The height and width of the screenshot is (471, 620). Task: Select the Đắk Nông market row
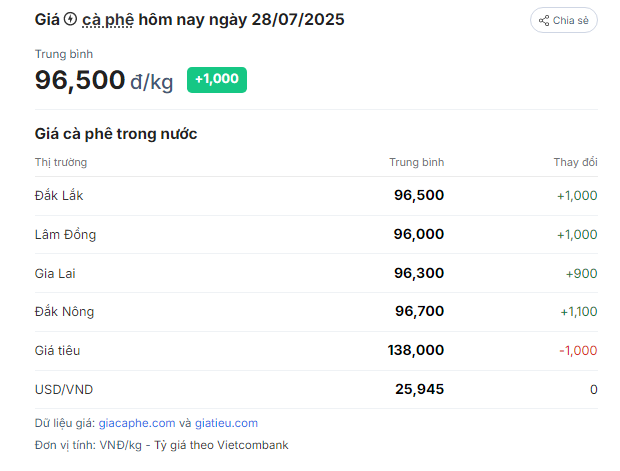pyautogui.click(x=316, y=312)
